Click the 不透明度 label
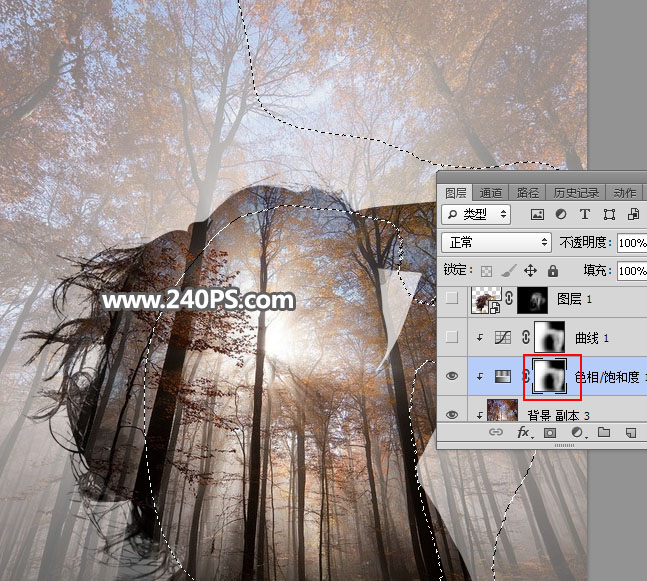 coord(585,242)
